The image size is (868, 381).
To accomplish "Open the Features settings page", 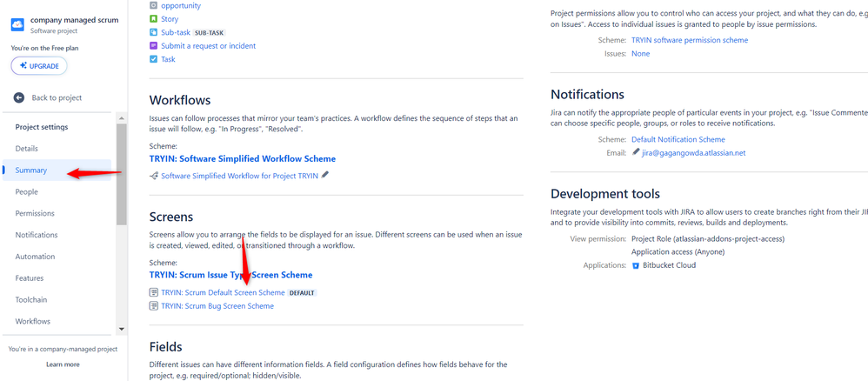I will (x=30, y=278).
